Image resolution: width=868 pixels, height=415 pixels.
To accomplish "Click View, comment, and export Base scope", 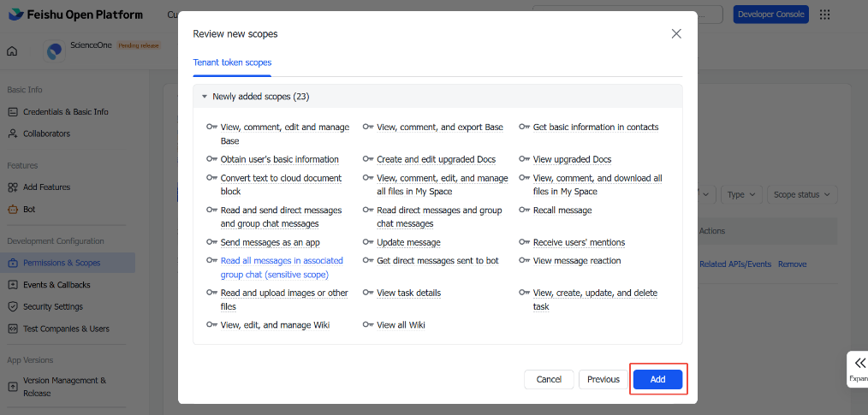I will pyautogui.click(x=440, y=127).
